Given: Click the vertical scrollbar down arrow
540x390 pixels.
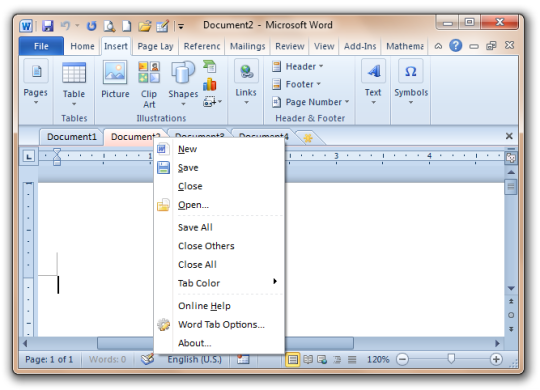Looking at the screenshot, I should pos(511,288).
